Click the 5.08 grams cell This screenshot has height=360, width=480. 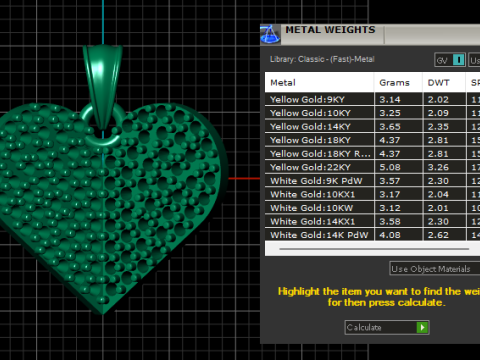(398, 167)
